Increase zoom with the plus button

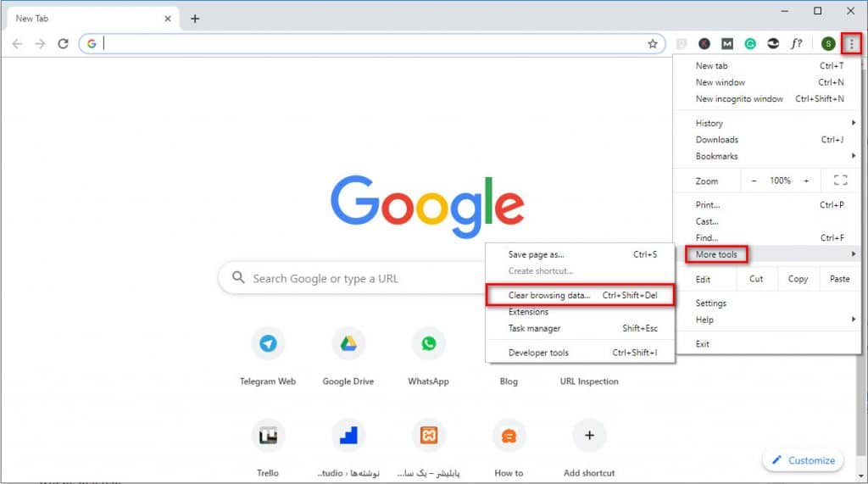[806, 181]
